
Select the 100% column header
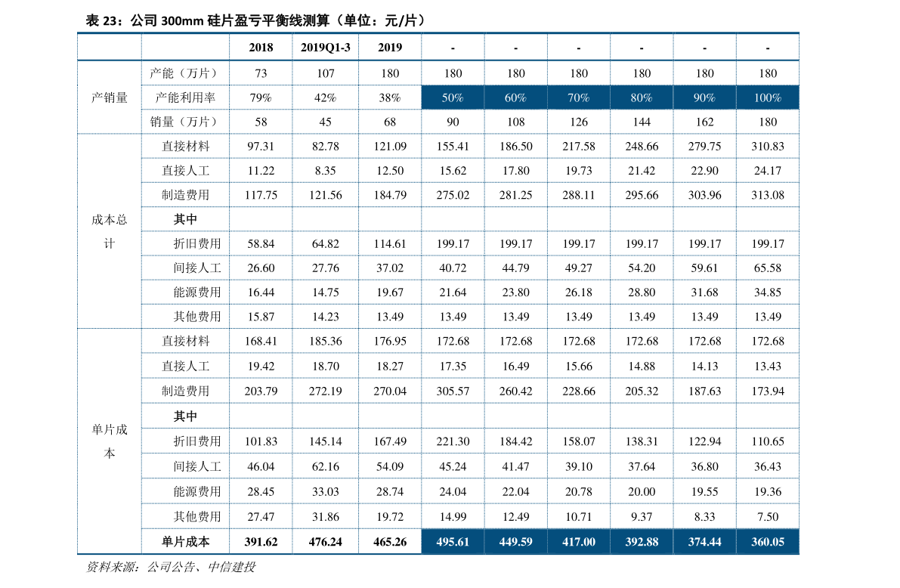[x=767, y=97]
